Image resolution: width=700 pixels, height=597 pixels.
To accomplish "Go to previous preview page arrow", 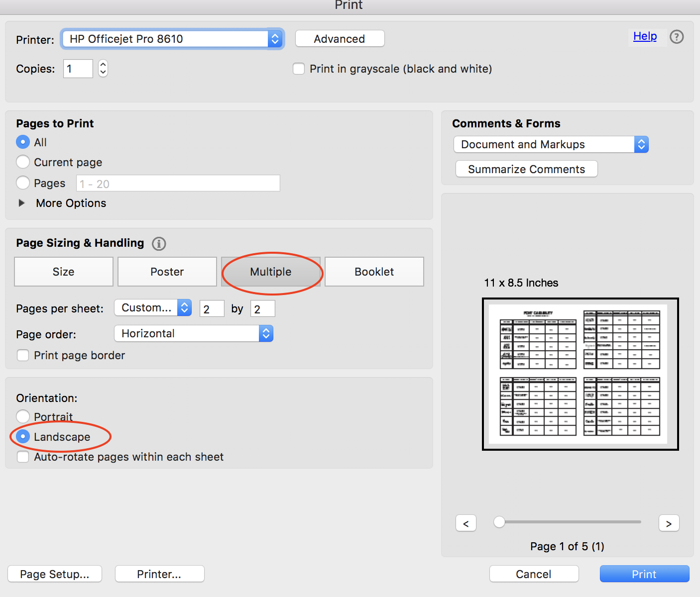I will point(466,523).
